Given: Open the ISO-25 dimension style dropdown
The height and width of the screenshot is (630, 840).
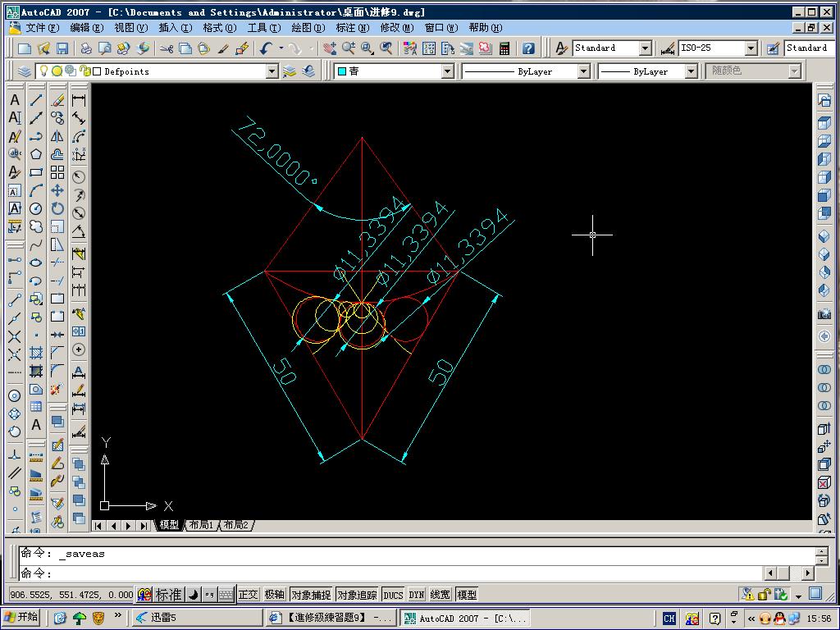Looking at the screenshot, I should 751,48.
